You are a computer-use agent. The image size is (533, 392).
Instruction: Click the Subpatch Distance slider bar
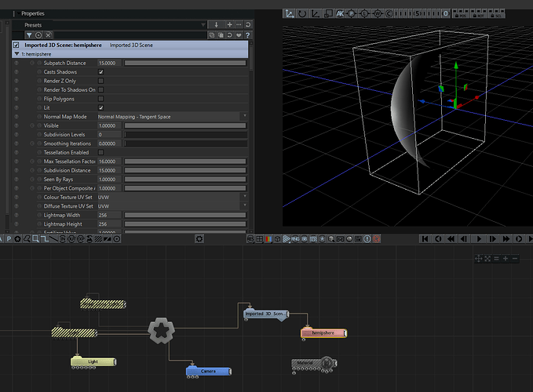185,64
